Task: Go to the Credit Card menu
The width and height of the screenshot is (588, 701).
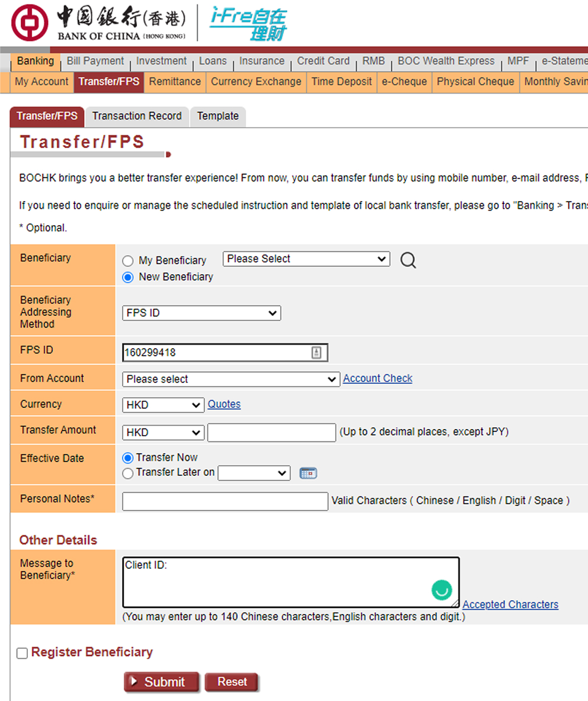Action: click(323, 61)
